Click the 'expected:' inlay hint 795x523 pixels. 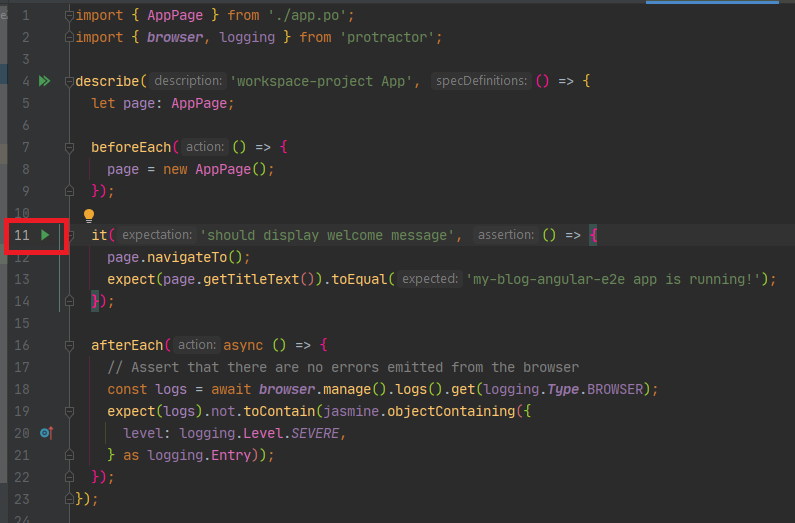(x=430, y=279)
